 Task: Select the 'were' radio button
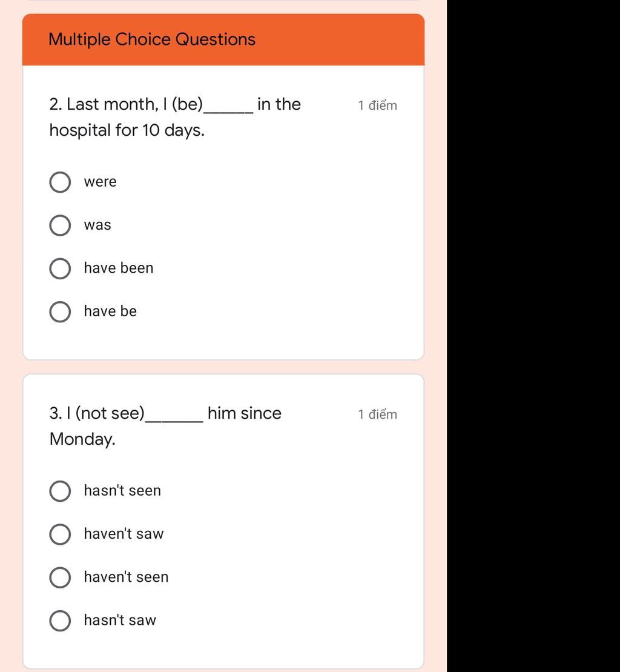[60, 182]
